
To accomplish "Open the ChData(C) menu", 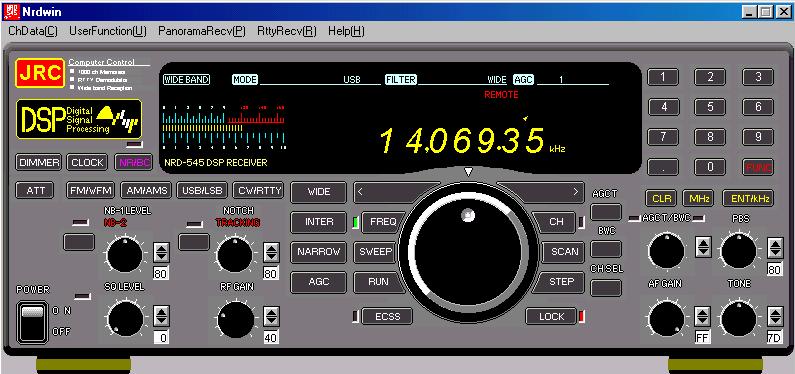I will coord(33,31).
